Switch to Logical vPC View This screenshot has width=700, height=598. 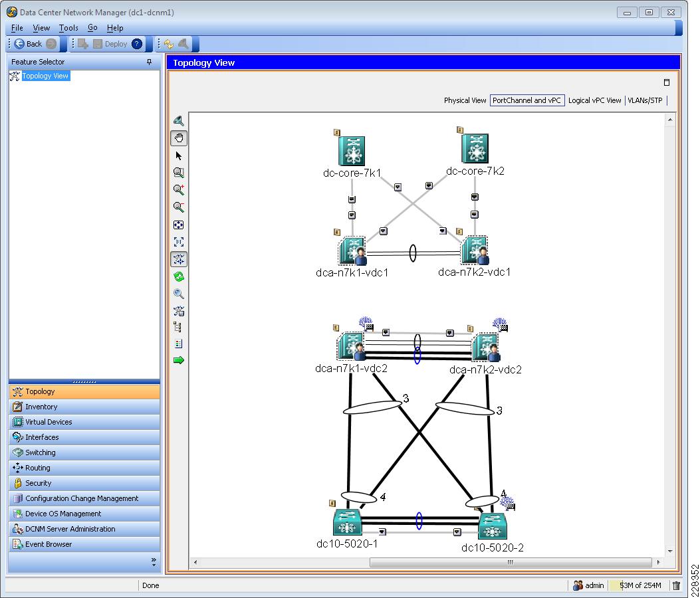coord(595,100)
